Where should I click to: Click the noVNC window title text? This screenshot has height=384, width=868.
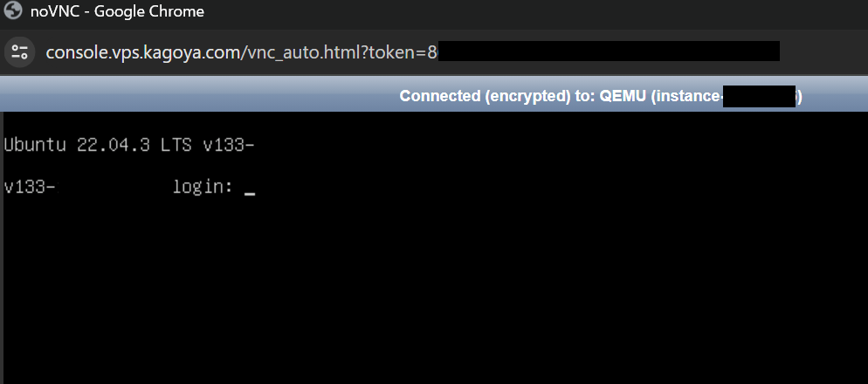(55, 12)
